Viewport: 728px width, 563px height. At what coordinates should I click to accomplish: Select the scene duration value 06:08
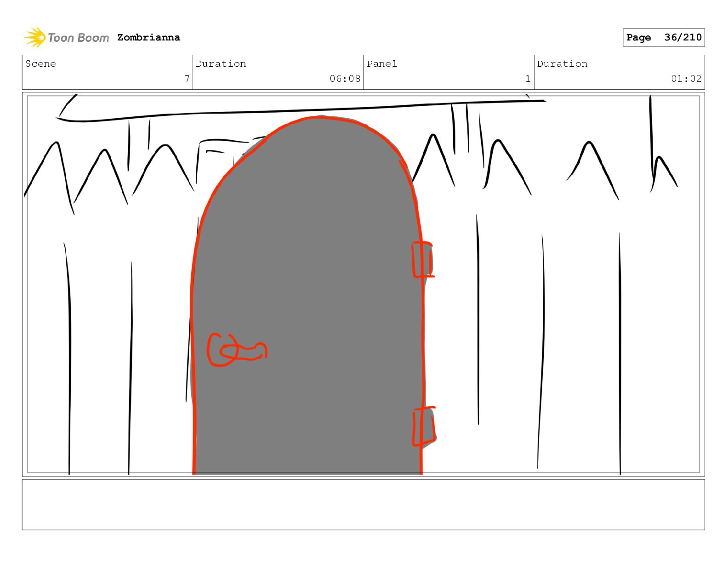[x=345, y=79]
